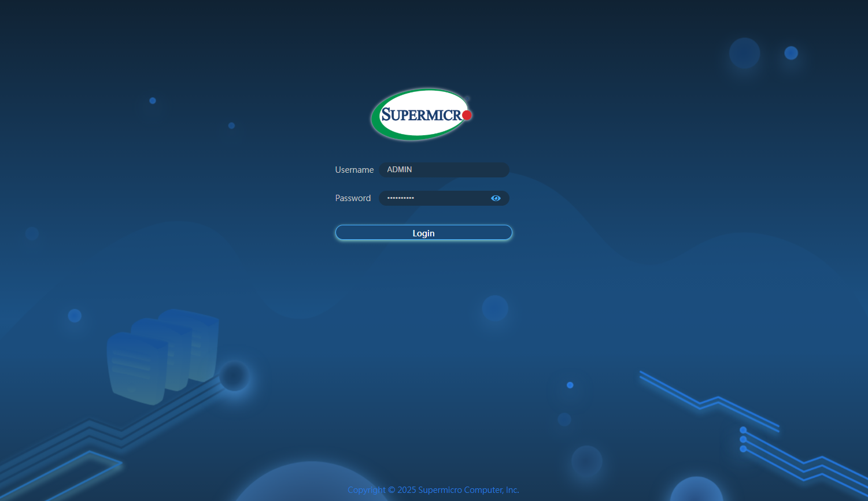Viewport: 868px width, 501px height.
Task: Click the large semicircle at bottom center
Action: 311,484
